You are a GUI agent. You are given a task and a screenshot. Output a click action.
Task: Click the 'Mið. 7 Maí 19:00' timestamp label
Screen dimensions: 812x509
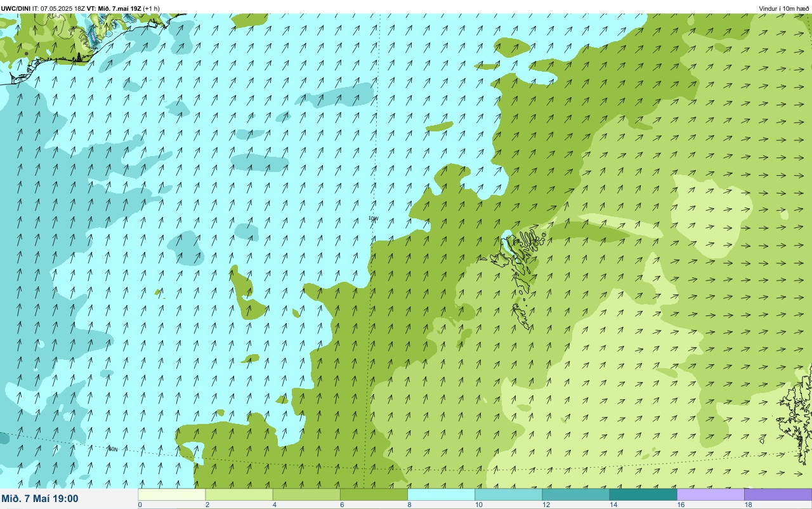pyautogui.click(x=40, y=499)
